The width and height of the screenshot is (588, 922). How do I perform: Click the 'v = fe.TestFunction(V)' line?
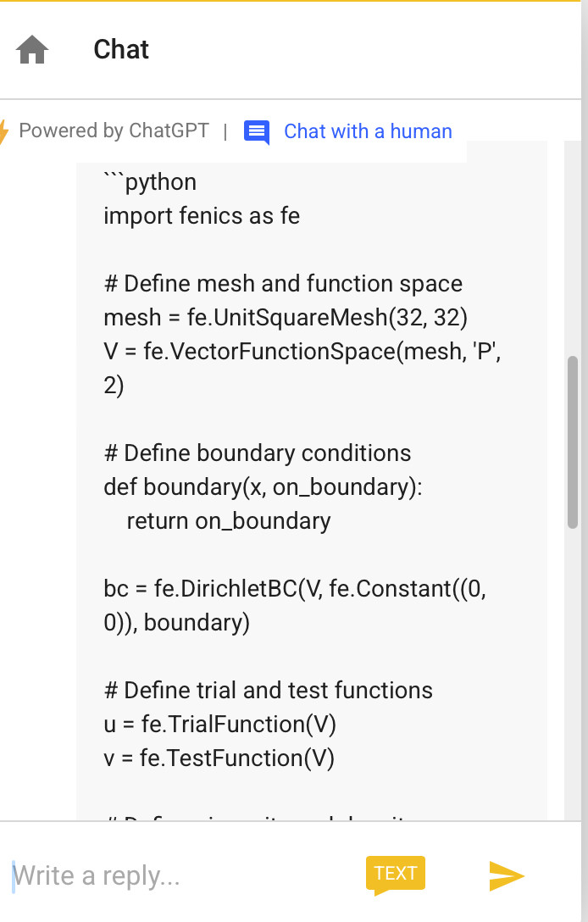click(219, 758)
